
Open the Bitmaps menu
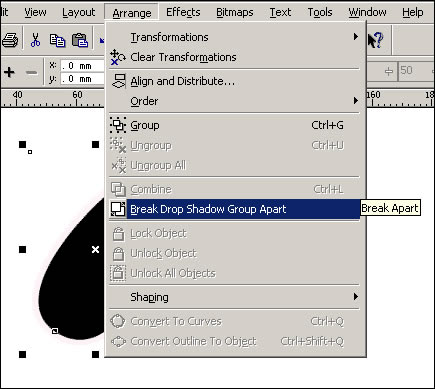point(235,12)
